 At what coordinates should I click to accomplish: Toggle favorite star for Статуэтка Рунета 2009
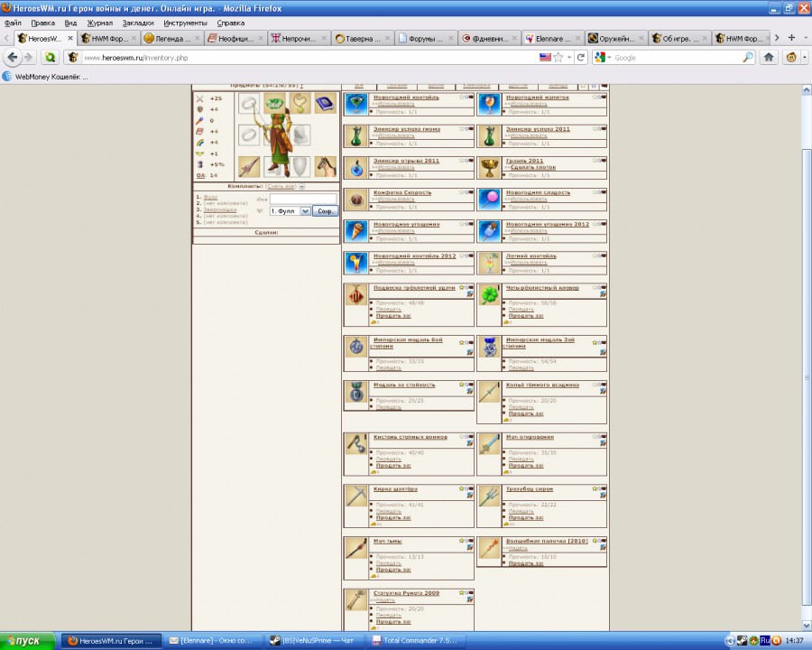tap(461, 592)
